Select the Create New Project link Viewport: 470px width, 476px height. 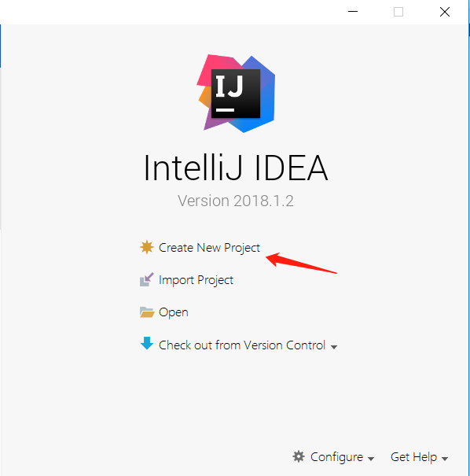[209, 248]
